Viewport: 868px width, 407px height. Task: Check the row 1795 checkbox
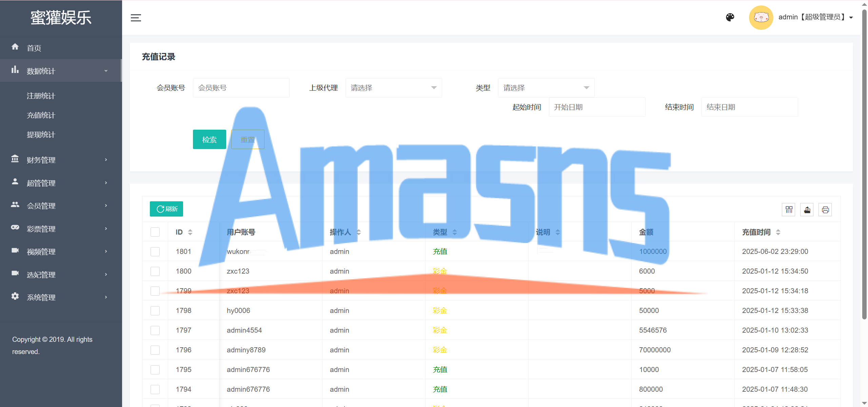(155, 370)
